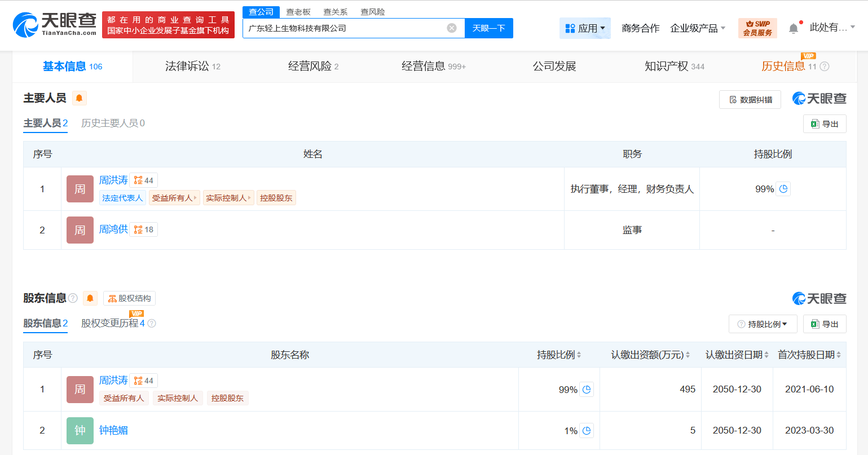Click the company search input field

pyautogui.click(x=350, y=28)
